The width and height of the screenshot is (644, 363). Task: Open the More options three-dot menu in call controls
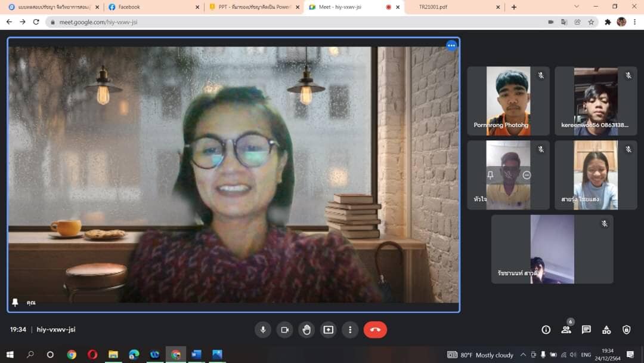[x=350, y=330]
